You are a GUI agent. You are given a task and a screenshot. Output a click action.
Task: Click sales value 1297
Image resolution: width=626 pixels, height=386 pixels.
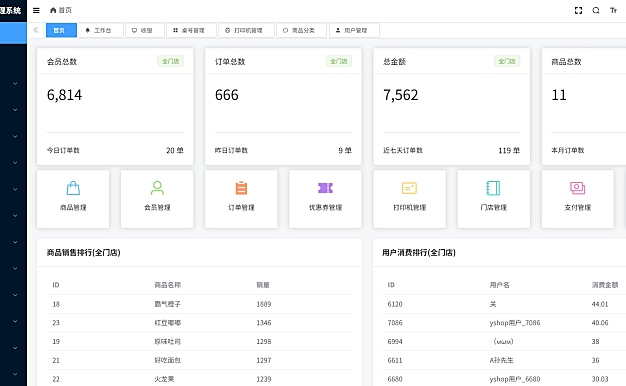click(x=263, y=360)
